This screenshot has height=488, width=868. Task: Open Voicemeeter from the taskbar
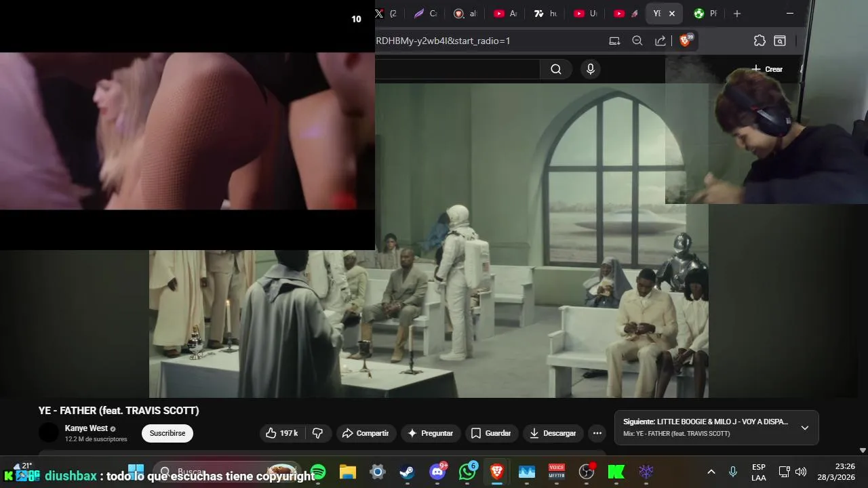[557, 472]
